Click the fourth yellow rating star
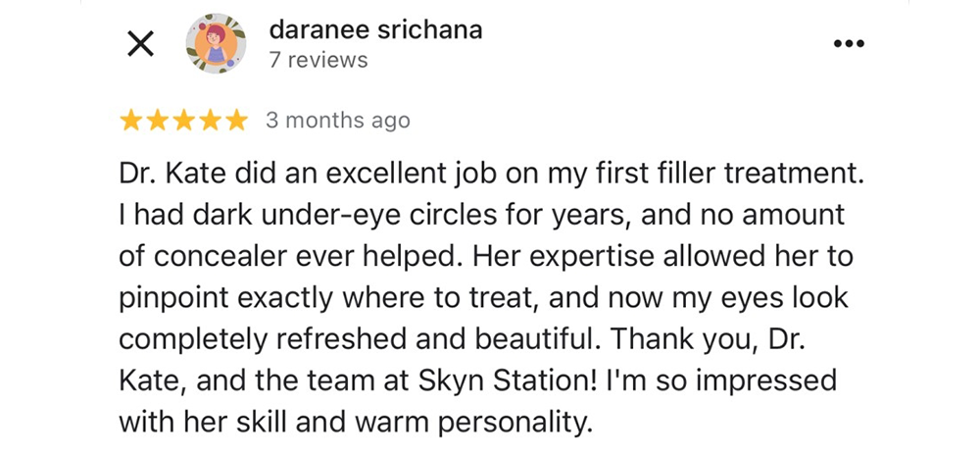Image resolution: width=980 pixels, height=455 pixels. 210,122
